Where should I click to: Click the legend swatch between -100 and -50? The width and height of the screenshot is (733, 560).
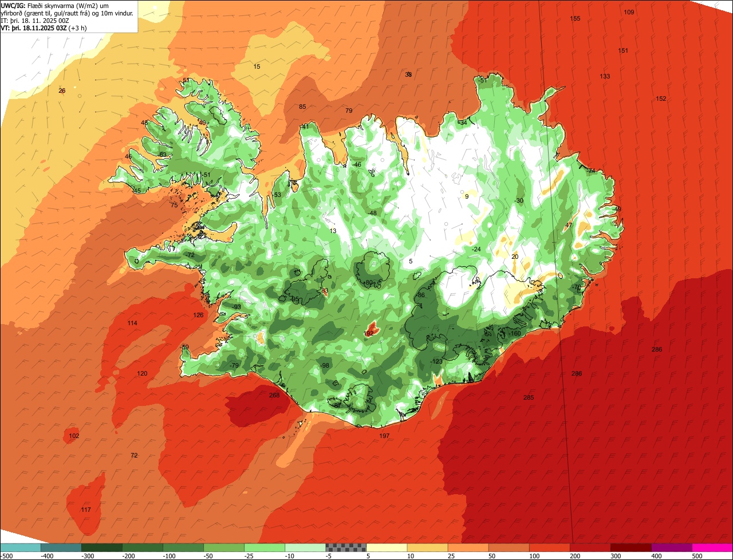tap(183, 547)
